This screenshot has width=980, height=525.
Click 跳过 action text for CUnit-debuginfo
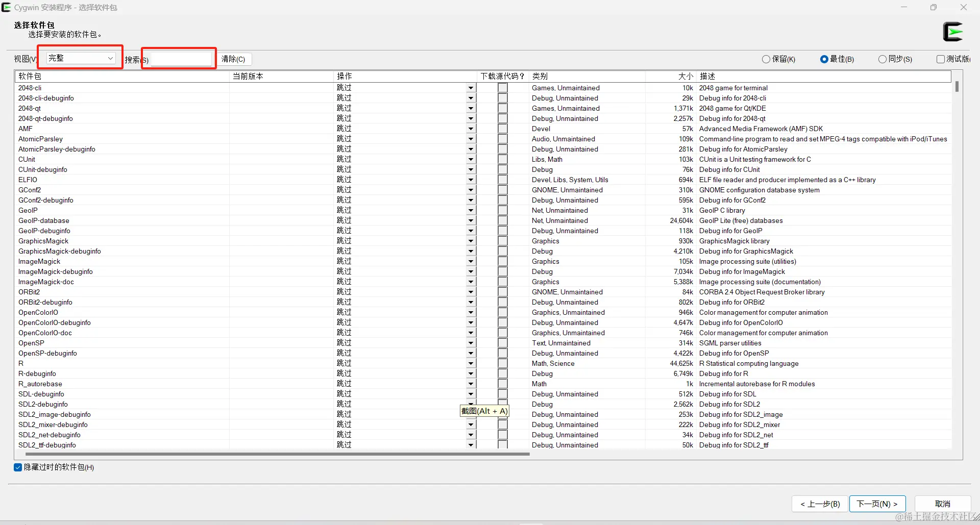(344, 169)
